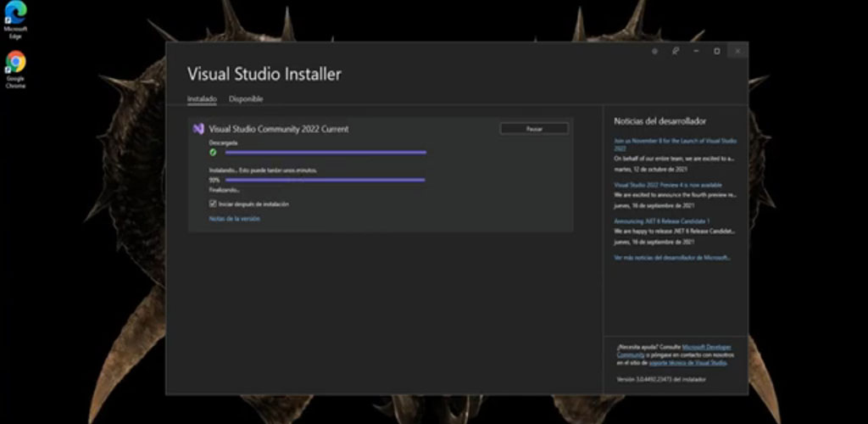The image size is (868, 424).
Task: Open Microsoft Developer Community help link
Action: [707, 346]
